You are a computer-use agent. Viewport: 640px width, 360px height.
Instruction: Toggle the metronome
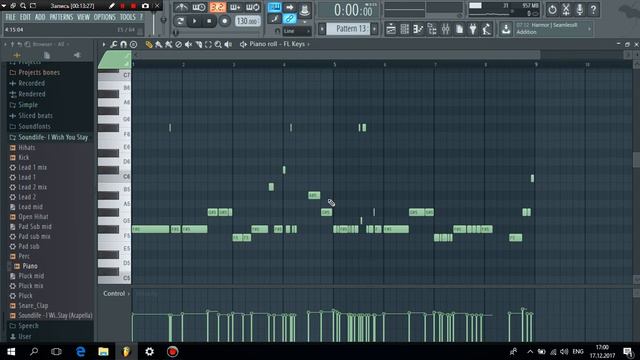point(181,7)
